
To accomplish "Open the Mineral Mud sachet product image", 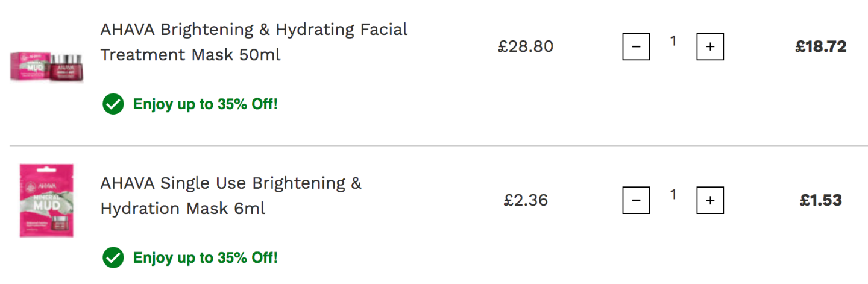I will click(46, 200).
